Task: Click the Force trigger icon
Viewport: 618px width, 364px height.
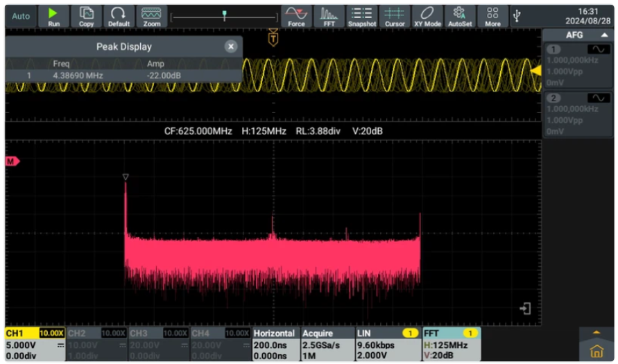Action: (x=296, y=16)
